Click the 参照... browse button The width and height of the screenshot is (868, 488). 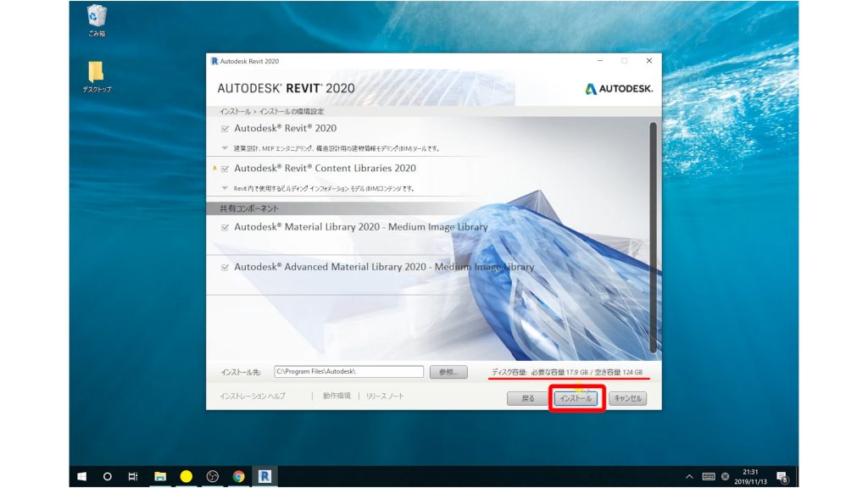[x=448, y=372]
